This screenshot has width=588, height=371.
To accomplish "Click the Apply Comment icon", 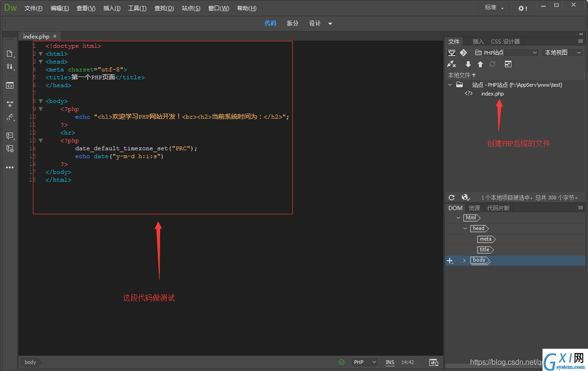I will [x=9, y=136].
